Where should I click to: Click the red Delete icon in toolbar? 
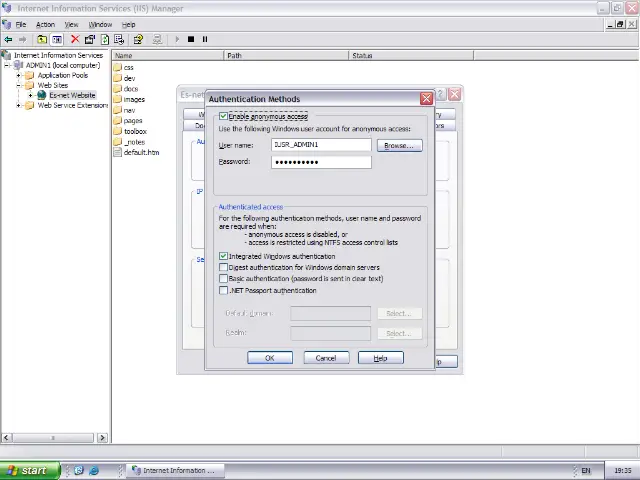click(75, 39)
